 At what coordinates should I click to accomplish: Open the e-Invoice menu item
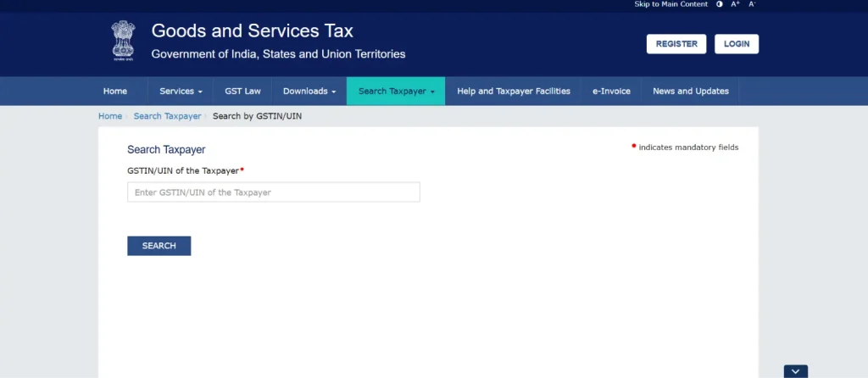click(611, 92)
